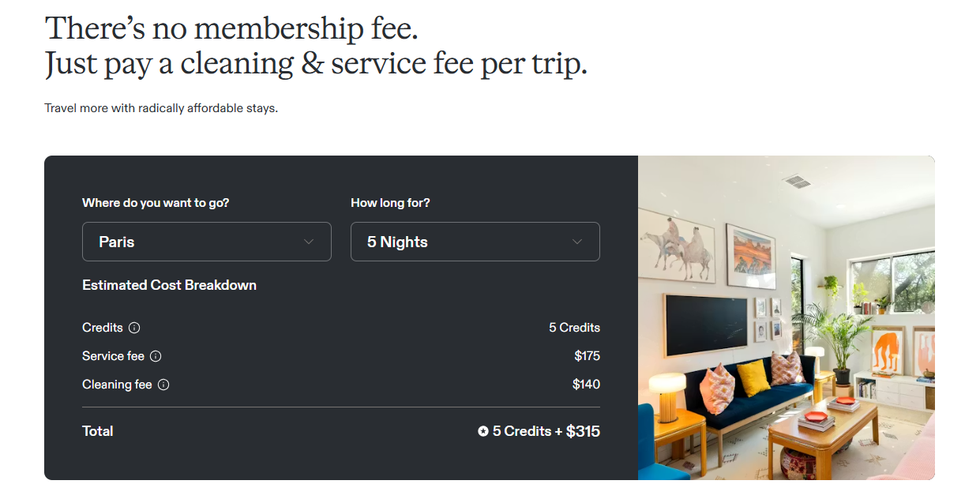
Task: Click the Service fee info icon
Action: (x=156, y=356)
